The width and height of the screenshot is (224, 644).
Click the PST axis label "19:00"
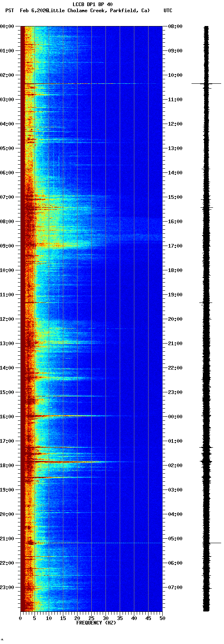click(6, 490)
